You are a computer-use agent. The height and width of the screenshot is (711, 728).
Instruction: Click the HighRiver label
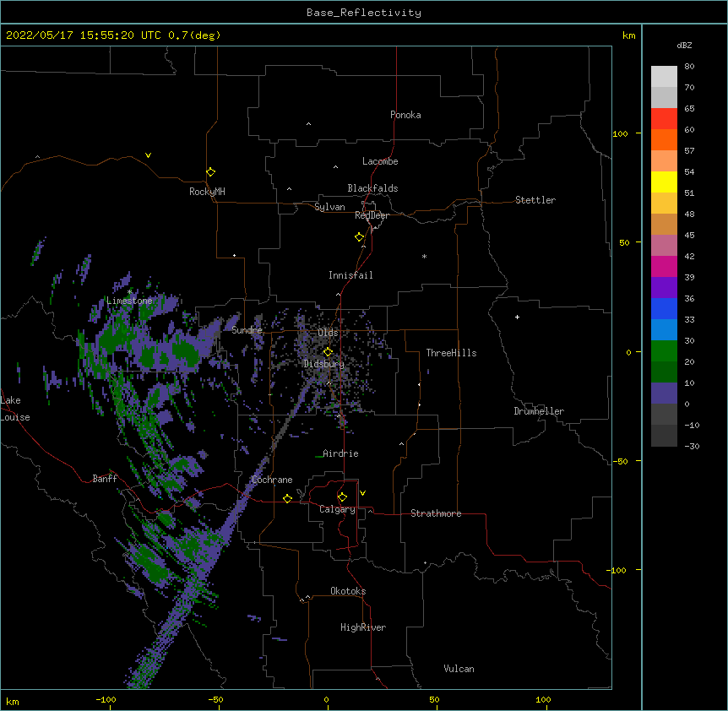(363, 627)
